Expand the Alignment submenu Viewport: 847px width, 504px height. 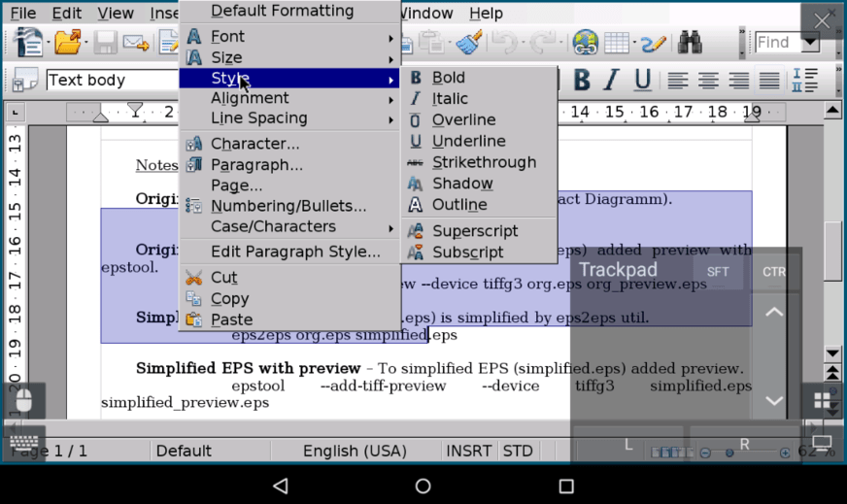click(x=289, y=98)
